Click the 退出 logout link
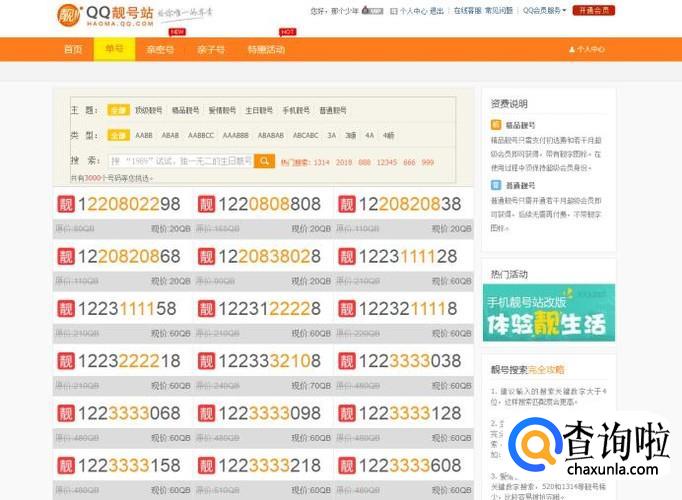Viewport: 682px width, 500px height. pos(436,11)
